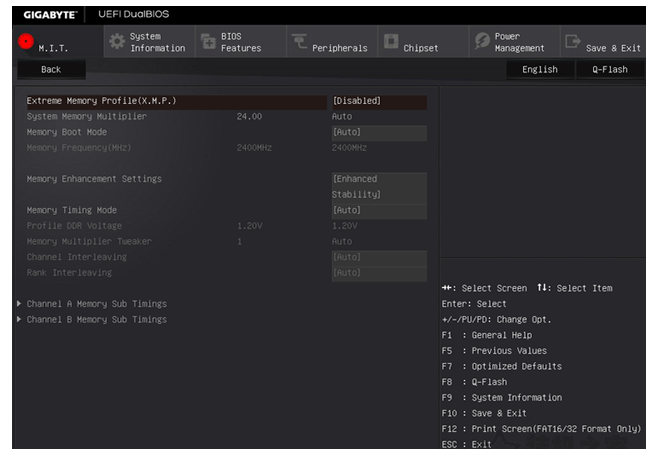Select Memory Timing Mode Auto option
This screenshot has width=660, height=456.
(x=378, y=210)
